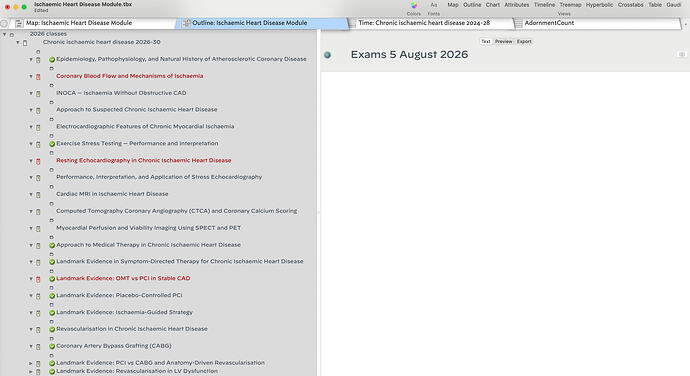This screenshot has height=376, width=690.
Task: Click the note icon of Chronic ischaemic heart disease 2026-30
Action: pos(25,43)
